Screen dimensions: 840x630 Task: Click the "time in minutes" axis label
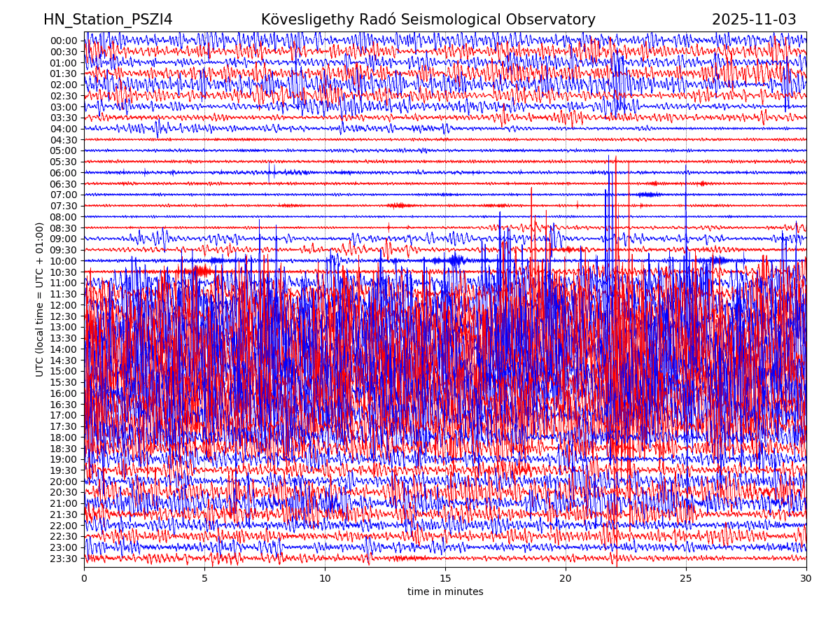click(x=445, y=592)
